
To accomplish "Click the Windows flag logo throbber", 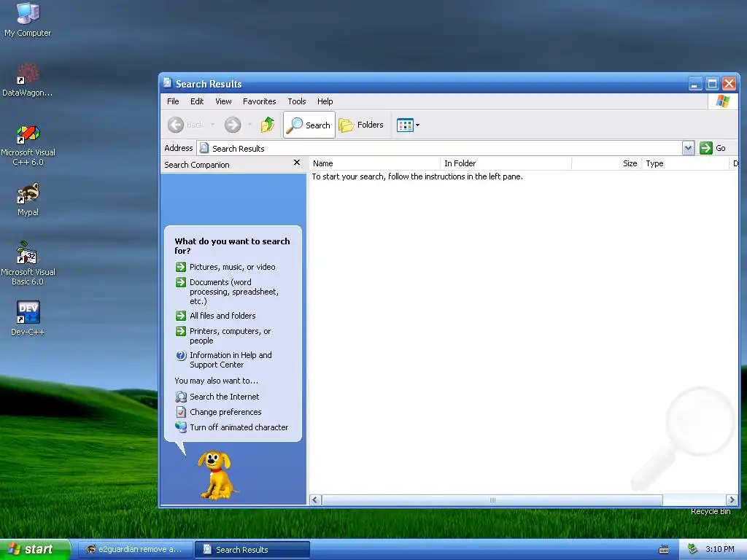I will (723, 101).
